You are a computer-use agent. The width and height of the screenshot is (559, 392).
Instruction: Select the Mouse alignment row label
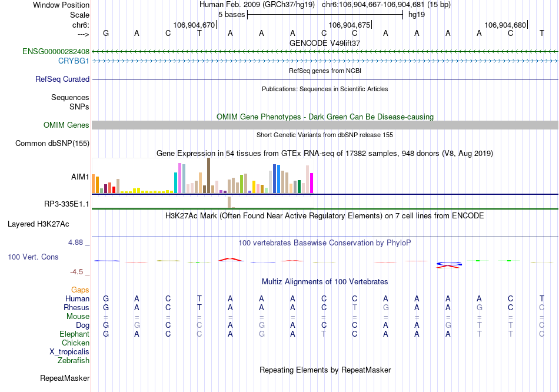(78, 317)
